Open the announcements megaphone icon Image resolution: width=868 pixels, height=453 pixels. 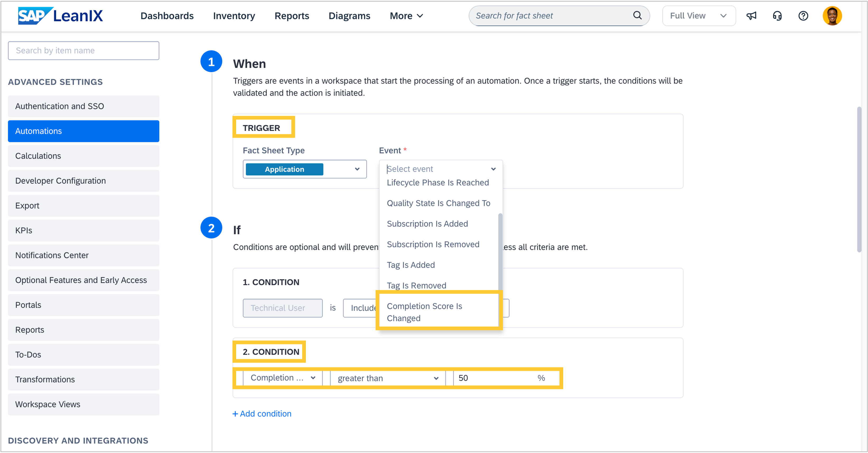coord(751,16)
